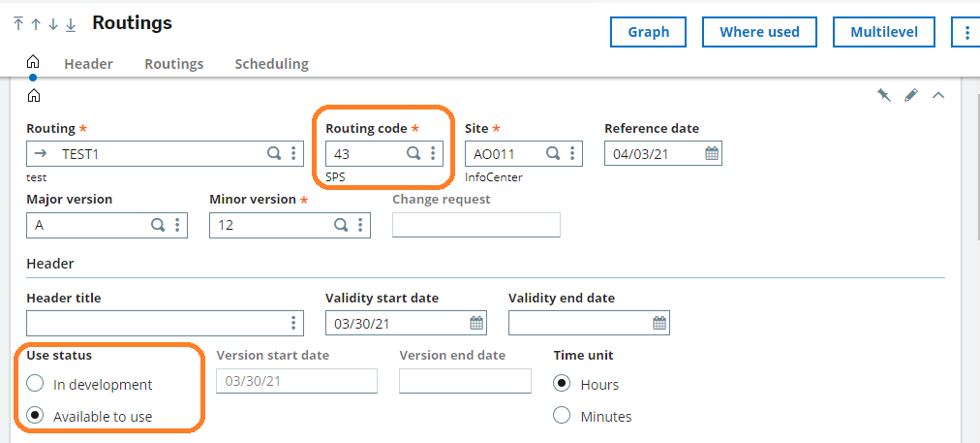This screenshot has height=443, width=980.
Task: Select Available to use radio button
Action: coord(35,416)
